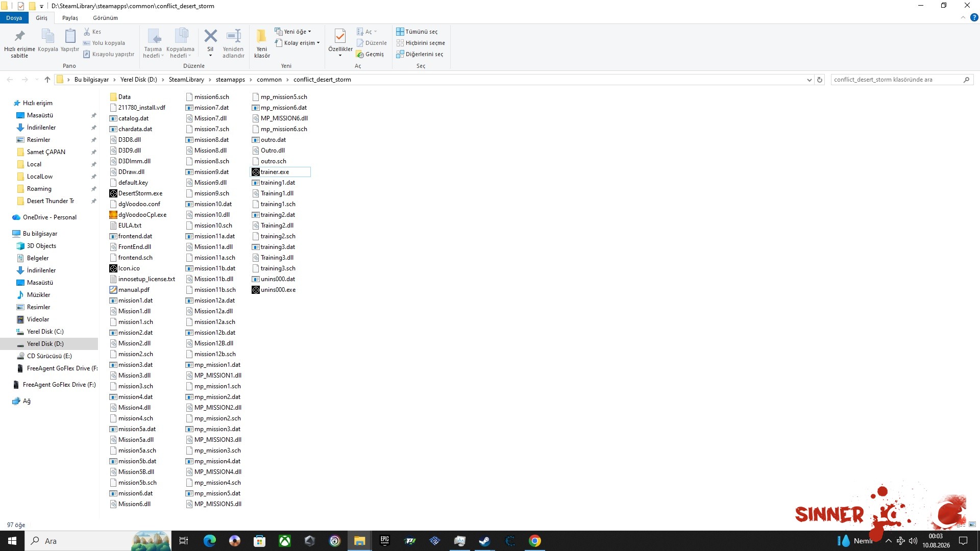
Task: Click SteamLibrary in the breadcrumb path
Action: pos(186,80)
